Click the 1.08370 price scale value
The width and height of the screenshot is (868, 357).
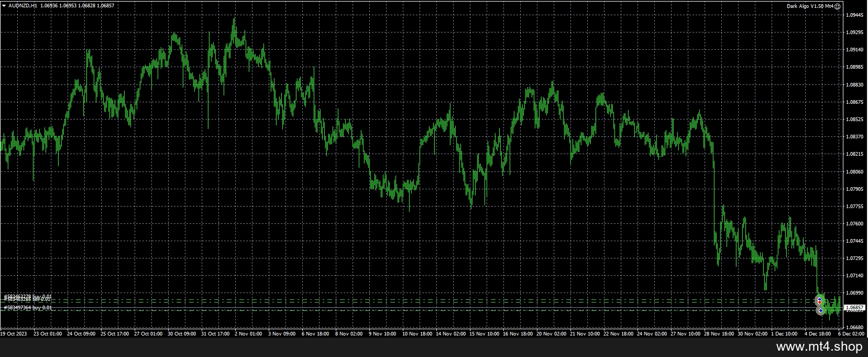tap(855, 137)
